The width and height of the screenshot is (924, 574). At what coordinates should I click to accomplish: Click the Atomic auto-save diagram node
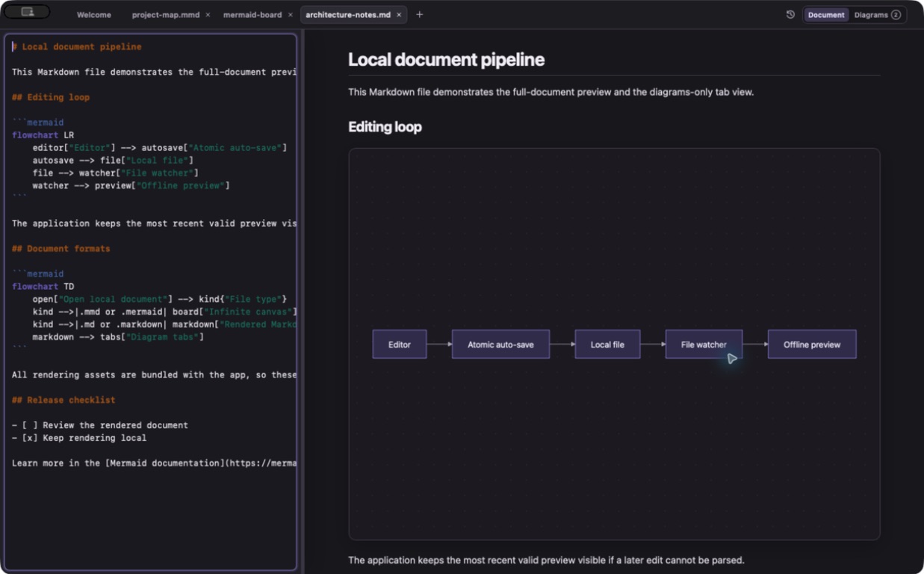click(500, 345)
